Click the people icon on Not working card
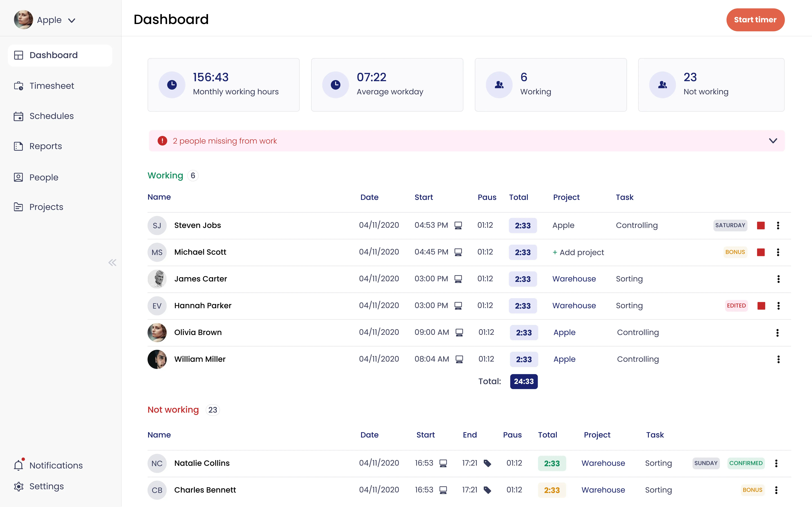 (662, 85)
